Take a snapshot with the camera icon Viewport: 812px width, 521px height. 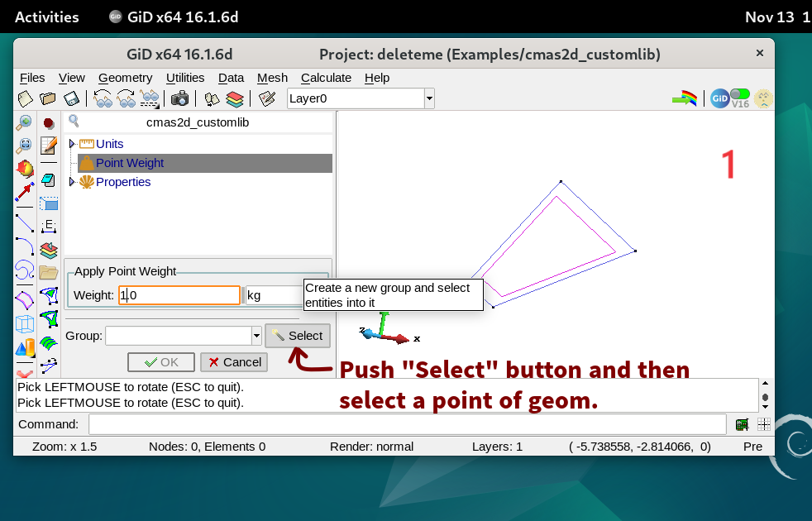(179, 98)
